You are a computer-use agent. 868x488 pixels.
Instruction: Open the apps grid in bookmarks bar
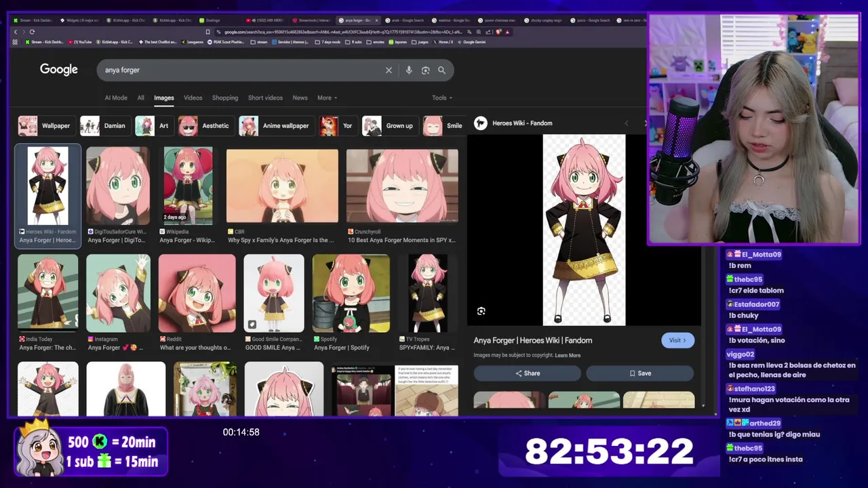point(14,42)
